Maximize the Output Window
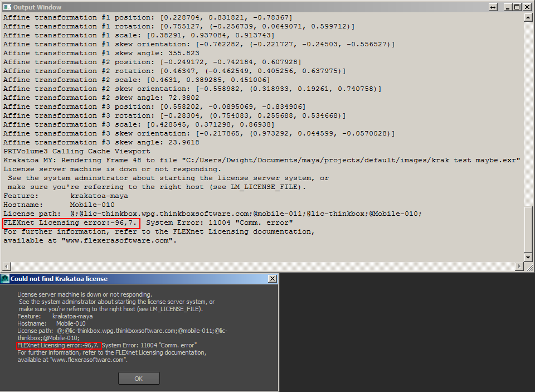The image size is (535, 392). (x=517, y=7)
